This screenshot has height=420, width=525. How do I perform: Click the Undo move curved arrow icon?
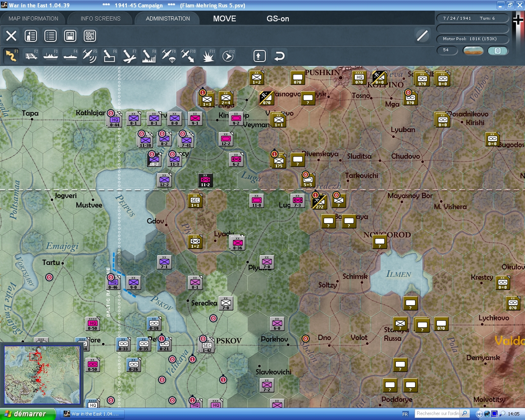point(279,56)
